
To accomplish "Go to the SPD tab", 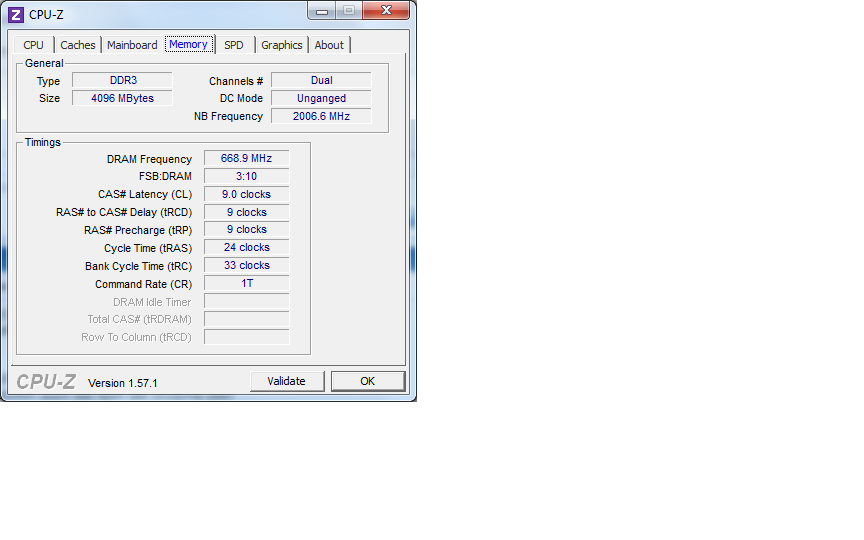I will click(234, 45).
